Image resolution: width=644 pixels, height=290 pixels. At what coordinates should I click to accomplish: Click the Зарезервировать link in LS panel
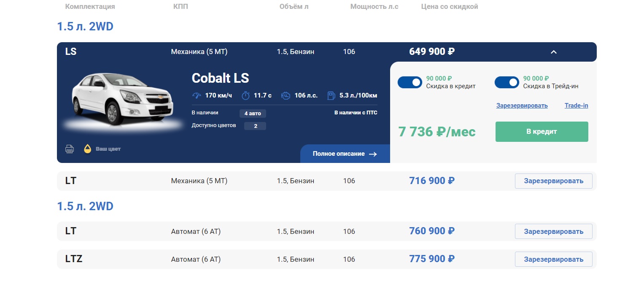coord(522,106)
